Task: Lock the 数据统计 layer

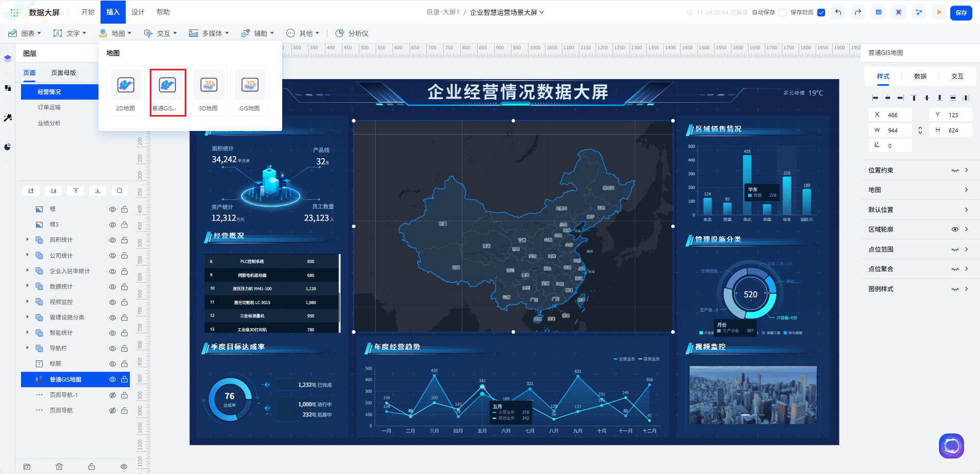Action: click(x=124, y=287)
